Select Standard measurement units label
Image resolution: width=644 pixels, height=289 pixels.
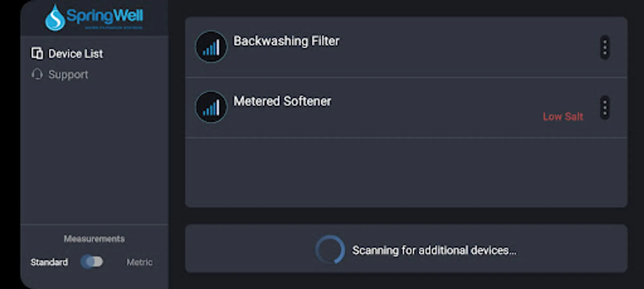pyautogui.click(x=49, y=262)
